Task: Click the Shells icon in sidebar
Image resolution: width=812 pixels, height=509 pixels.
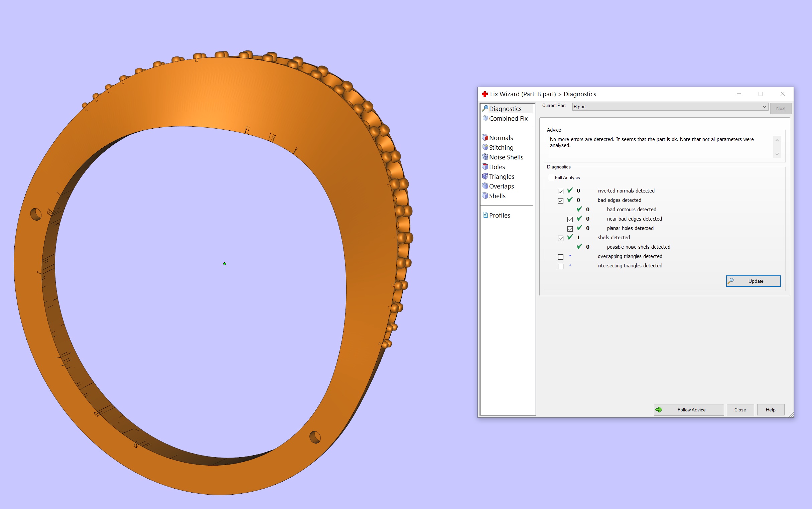Action: 485,196
